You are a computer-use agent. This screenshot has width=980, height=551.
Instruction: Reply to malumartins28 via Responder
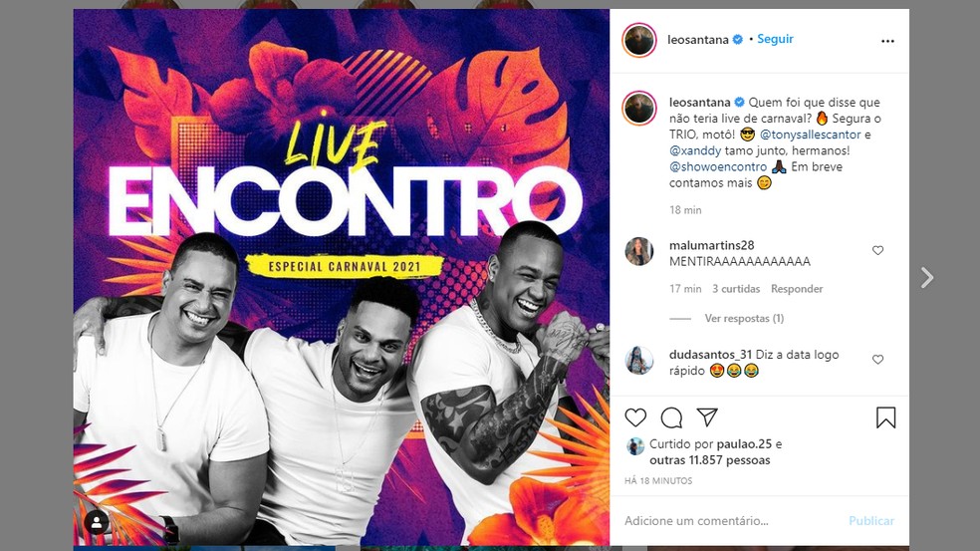[797, 289]
